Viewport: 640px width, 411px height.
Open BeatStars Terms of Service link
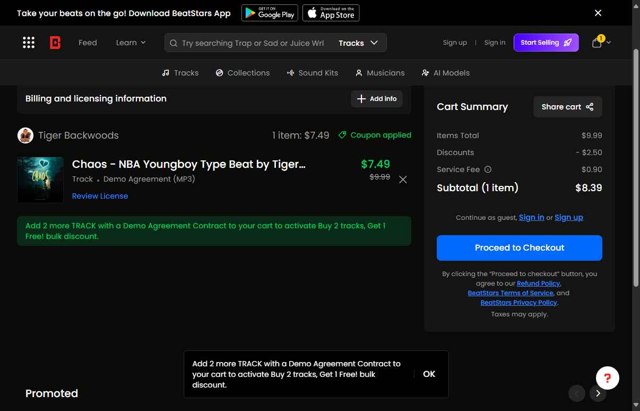[510, 293]
